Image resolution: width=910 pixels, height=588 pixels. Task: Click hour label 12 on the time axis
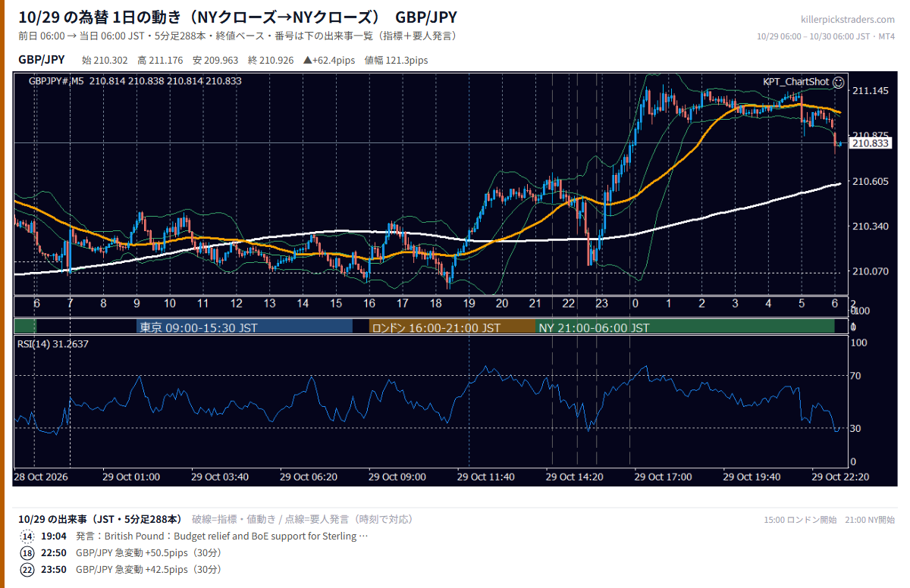click(237, 303)
